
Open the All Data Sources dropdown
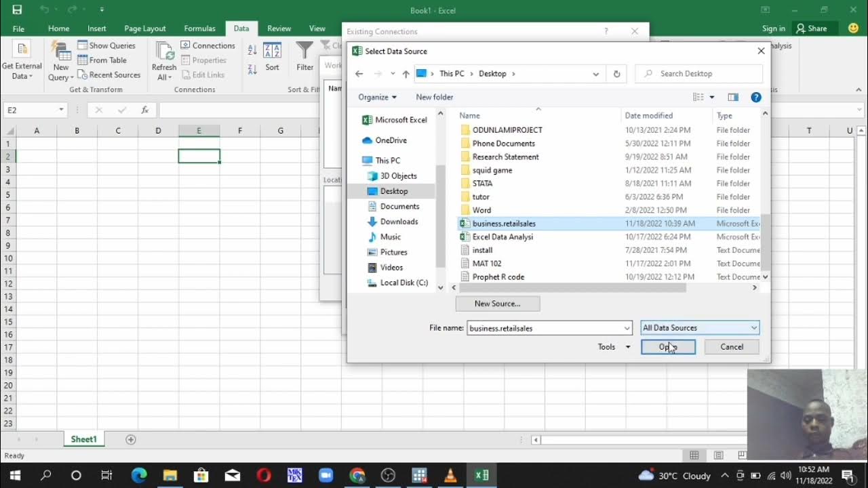tap(700, 328)
